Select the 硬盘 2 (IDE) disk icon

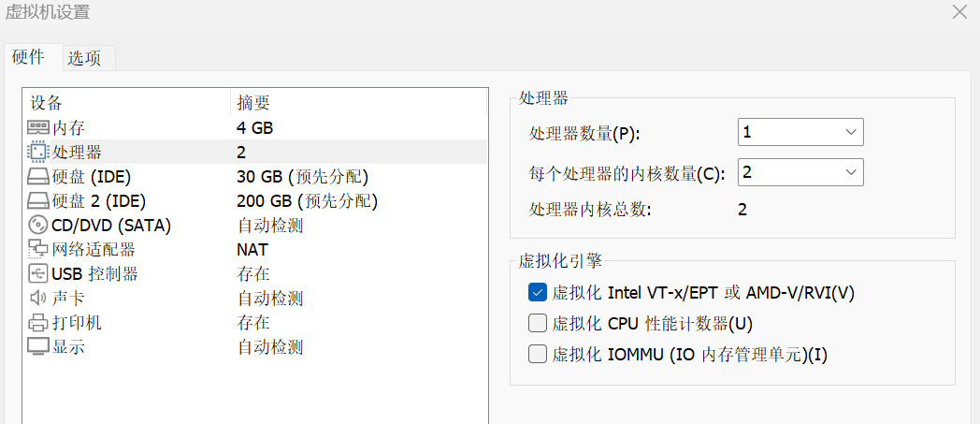(37, 201)
